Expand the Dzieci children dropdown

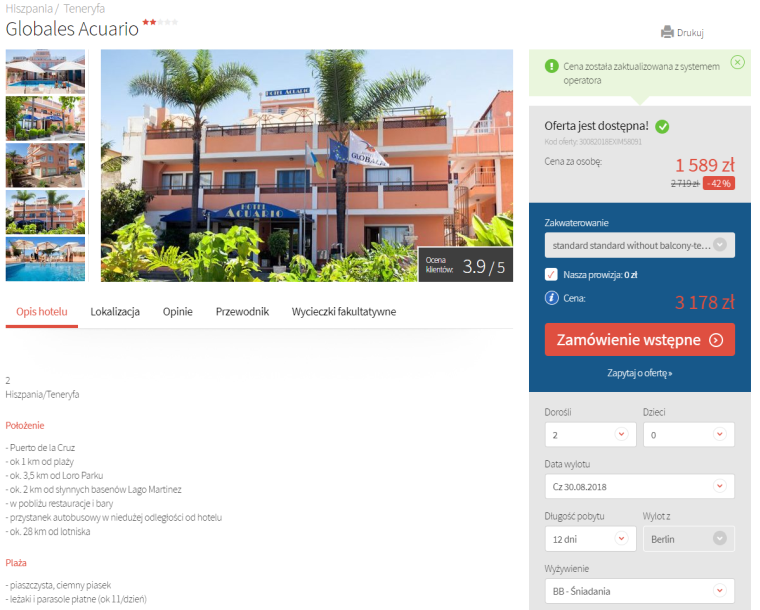[688, 435]
